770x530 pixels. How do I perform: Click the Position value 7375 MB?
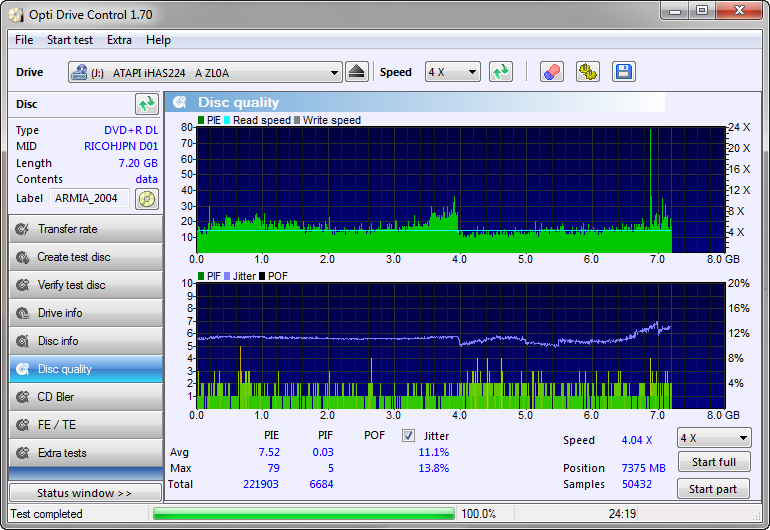coord(643,468)
